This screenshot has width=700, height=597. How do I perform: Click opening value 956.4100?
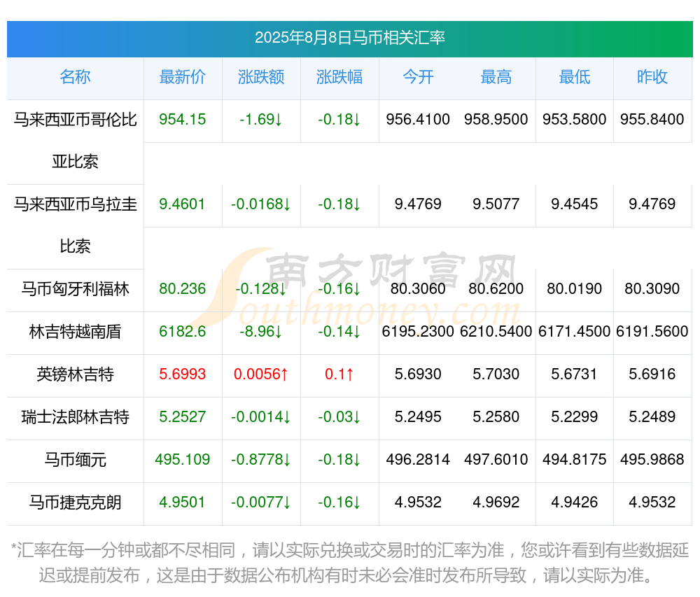click(418, 120)
